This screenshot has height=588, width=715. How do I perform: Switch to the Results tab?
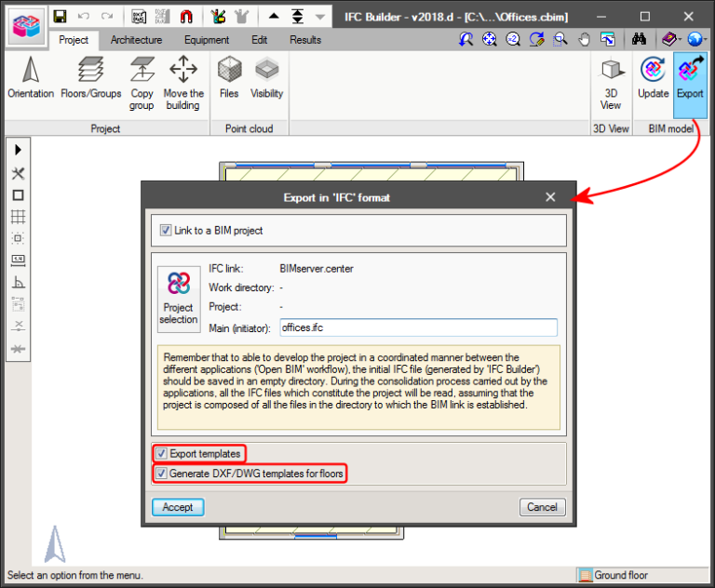click(x=305, y=40)
